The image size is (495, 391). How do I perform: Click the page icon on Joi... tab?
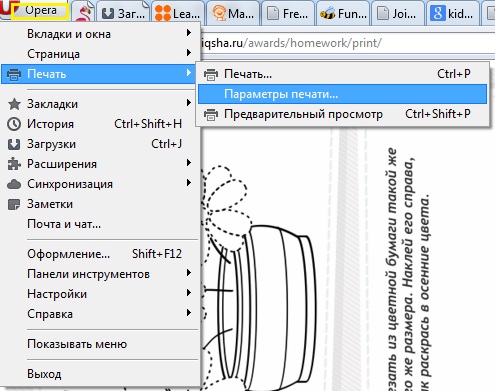383,14
